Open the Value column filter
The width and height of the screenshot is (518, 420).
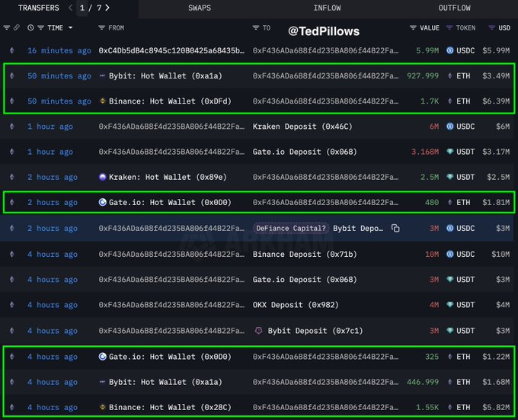point(413,27)
